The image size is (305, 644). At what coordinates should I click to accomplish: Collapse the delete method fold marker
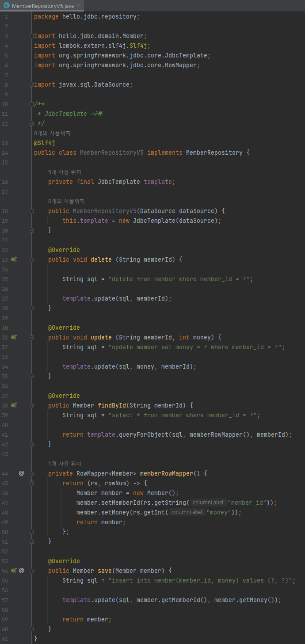tap(31, 259)
